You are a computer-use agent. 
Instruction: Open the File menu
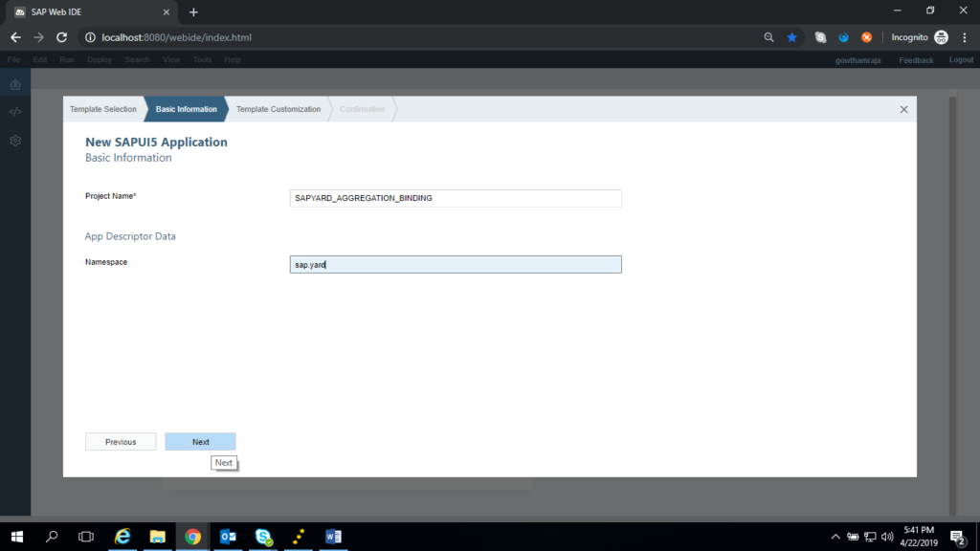point(13,60)
